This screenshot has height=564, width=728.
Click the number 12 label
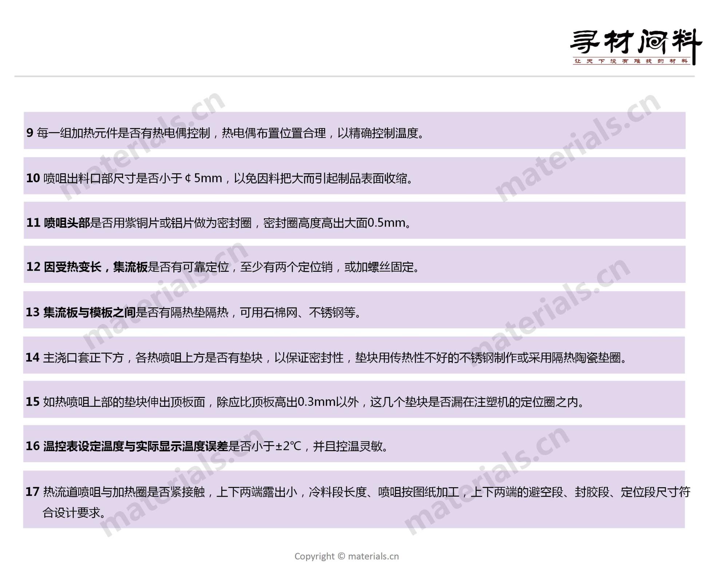(x=33, y=267)
